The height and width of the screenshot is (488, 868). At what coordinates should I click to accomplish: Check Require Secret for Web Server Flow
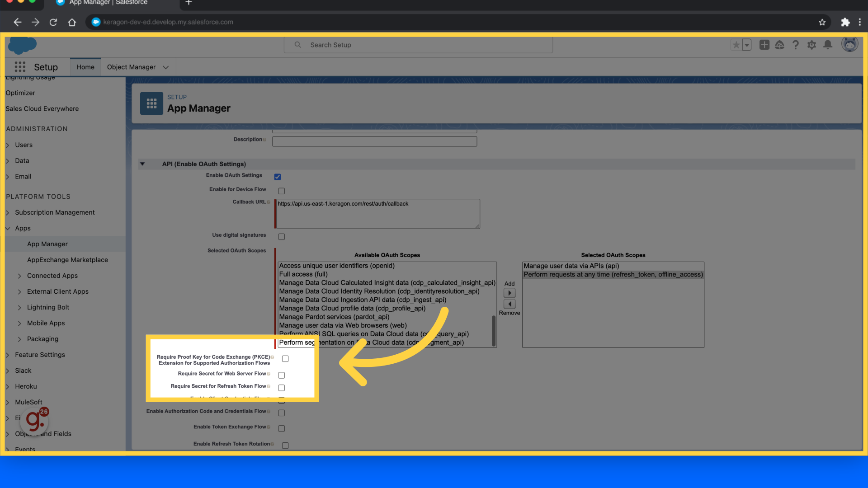[282, 375]
